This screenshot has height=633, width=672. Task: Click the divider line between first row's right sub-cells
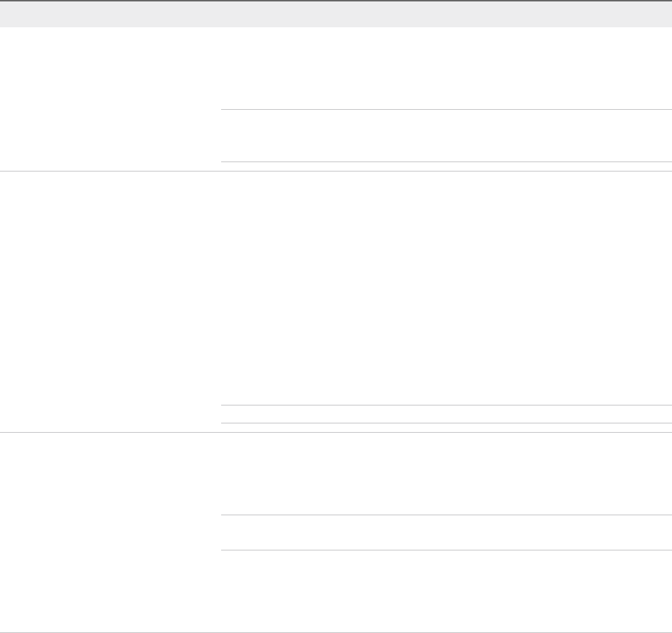(445, 110)
